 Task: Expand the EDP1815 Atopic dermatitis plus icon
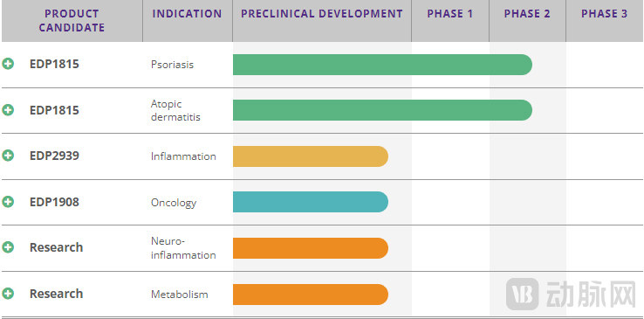tap(8, 110)
